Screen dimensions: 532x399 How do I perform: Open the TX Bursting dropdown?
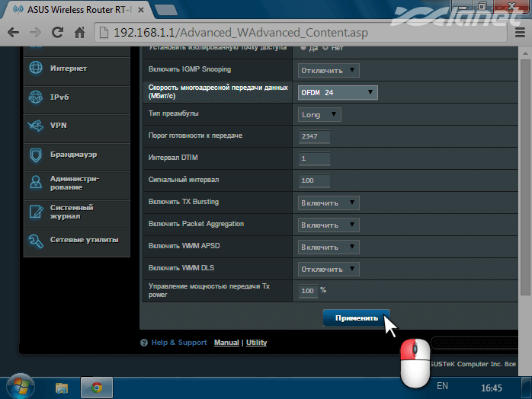(x=328, y=203)
